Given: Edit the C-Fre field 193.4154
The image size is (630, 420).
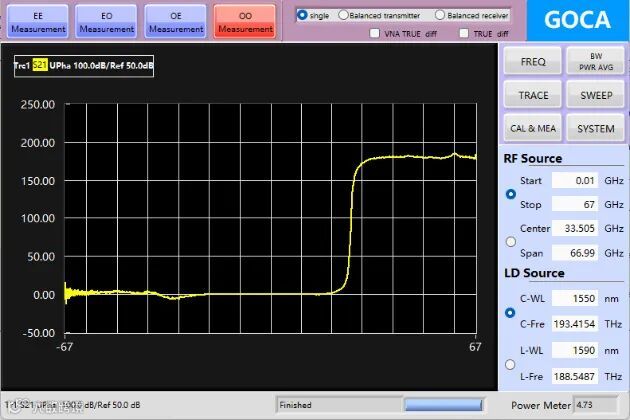Looking at the screenshot, I should coord(575,324).
